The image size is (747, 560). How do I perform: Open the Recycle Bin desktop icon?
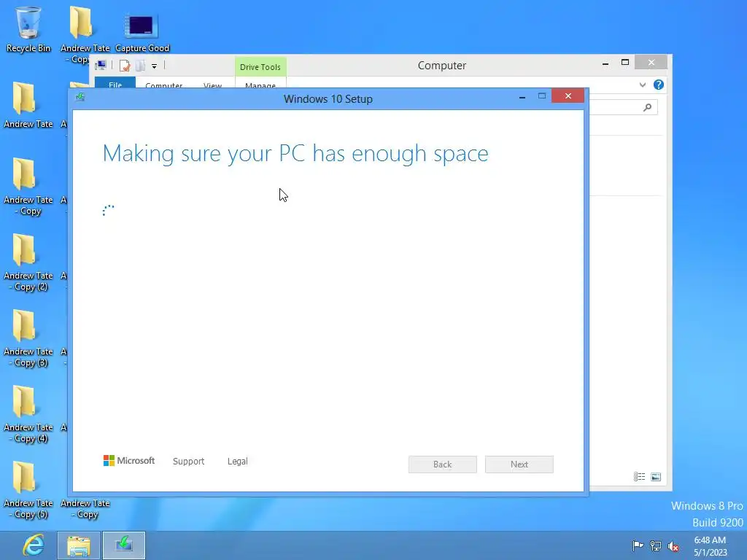28,28
